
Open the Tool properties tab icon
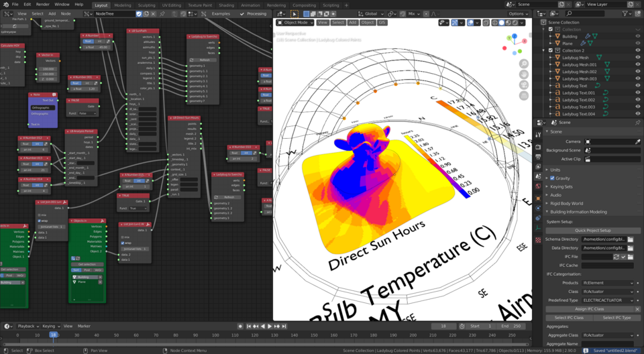pos(538,135)
